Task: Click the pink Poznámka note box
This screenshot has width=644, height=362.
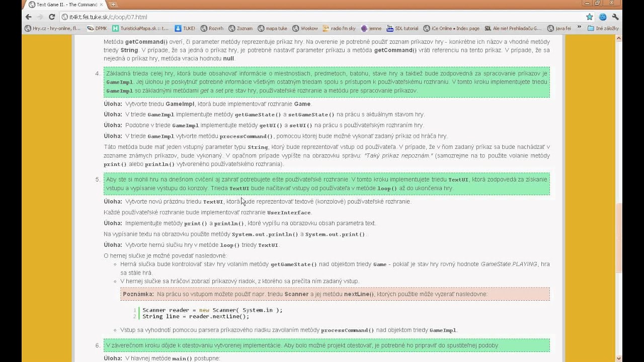Action: (335, 294)
